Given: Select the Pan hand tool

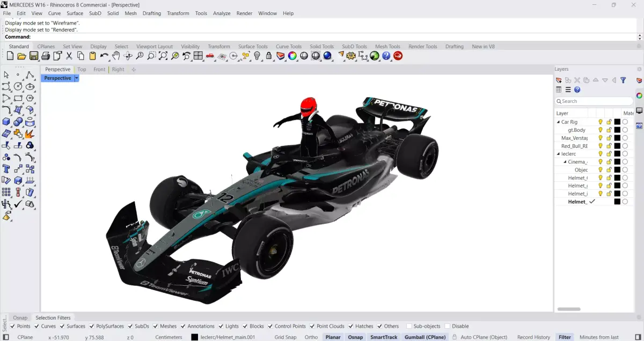Looking at the screenshot, I should [x=116, y=56].
